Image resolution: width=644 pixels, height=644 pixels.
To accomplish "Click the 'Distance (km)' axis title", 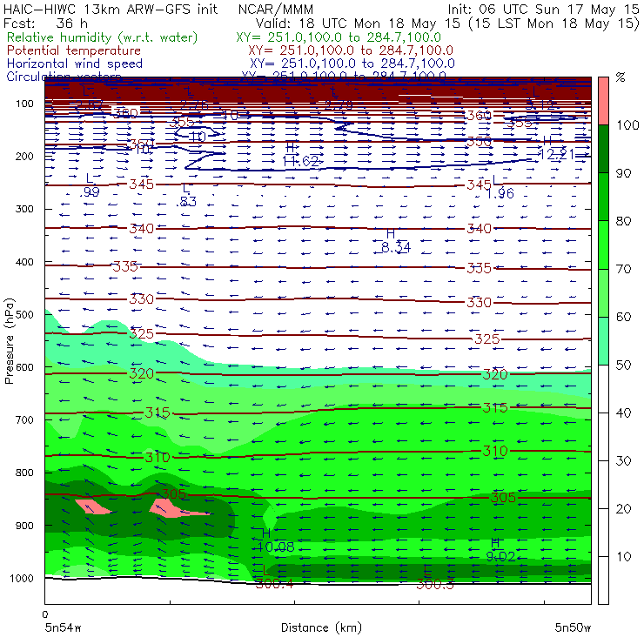I will click(x=321, y=627).
